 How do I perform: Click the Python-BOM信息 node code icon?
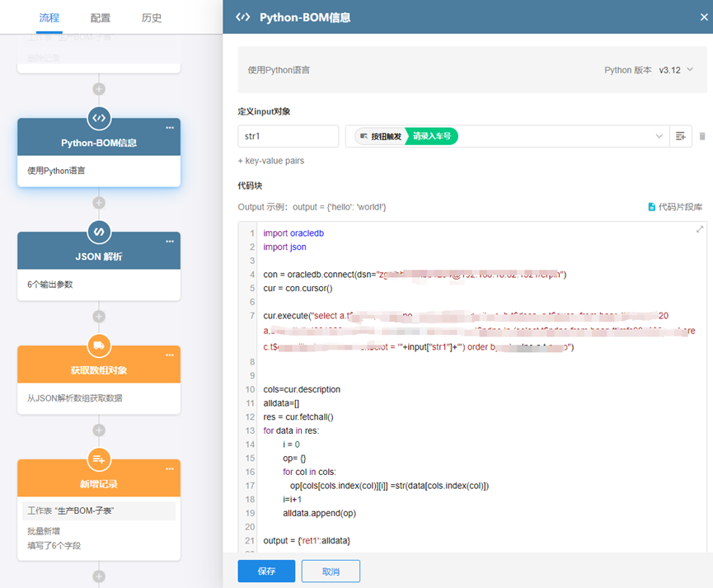click(99, 118)
